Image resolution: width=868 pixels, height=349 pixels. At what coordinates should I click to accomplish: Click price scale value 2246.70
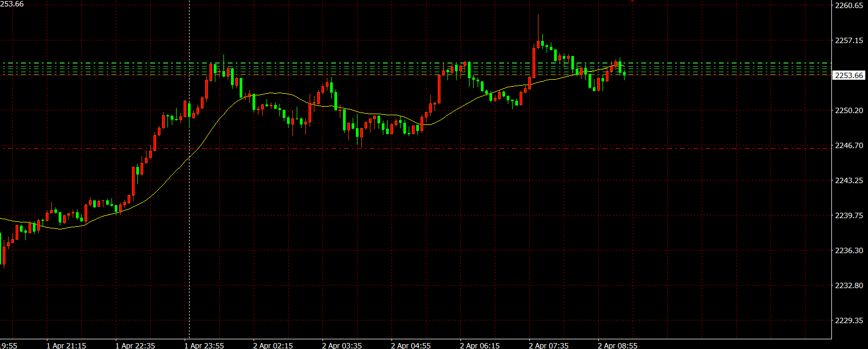click(x=849, y=145)
